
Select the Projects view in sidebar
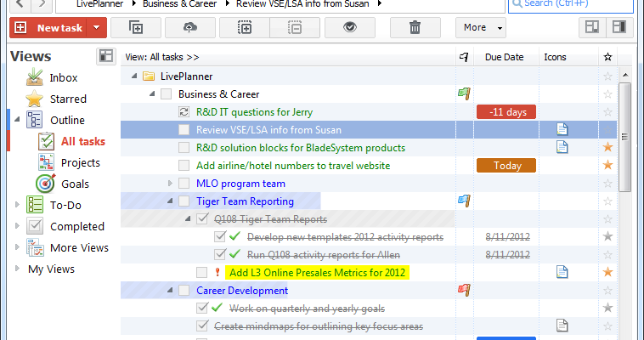tap(80, 162)
